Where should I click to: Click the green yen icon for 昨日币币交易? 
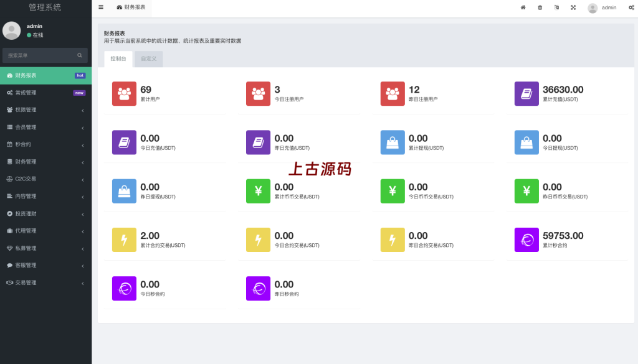pos(526,191)
